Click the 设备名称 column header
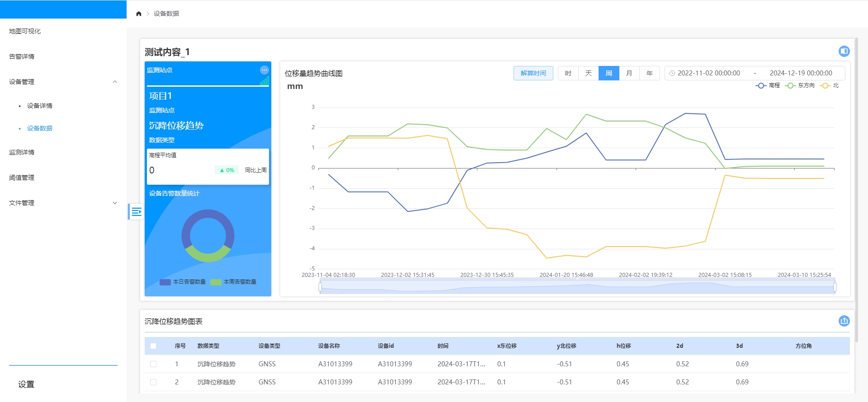The height and width of the screenshot is (402, 868). [x=329, y=346]
